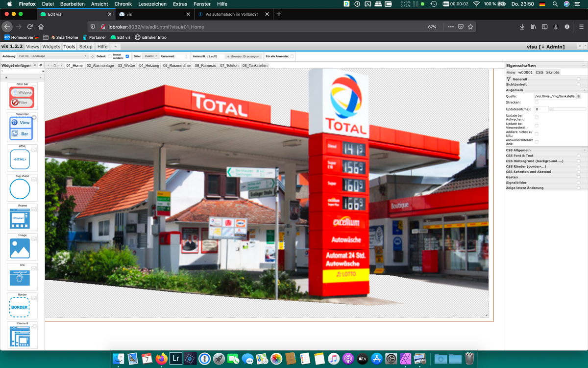Open the CSS tab in Eigenschaften
The height and width of the screenshot is (368, 588).
point(539,72)
